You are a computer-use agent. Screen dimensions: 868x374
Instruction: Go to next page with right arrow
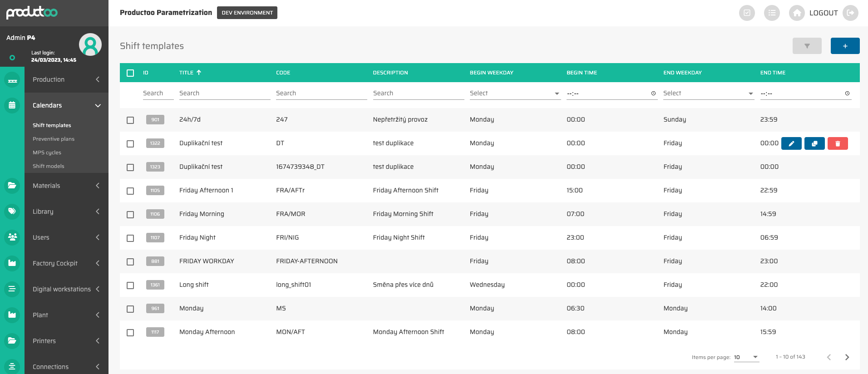(847, 357)
